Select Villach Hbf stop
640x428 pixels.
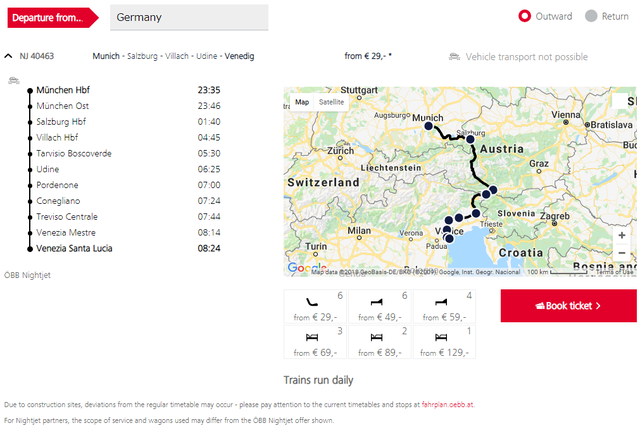point(57,138)
